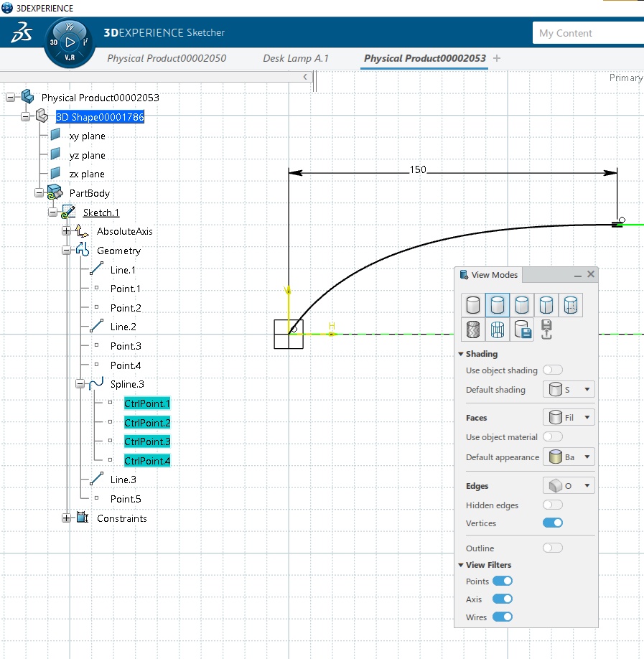Click the Sketch.1 pencil icon
The width and height of the screenshot is (644, 659).
pyautogui.click(x=68, y=212)
